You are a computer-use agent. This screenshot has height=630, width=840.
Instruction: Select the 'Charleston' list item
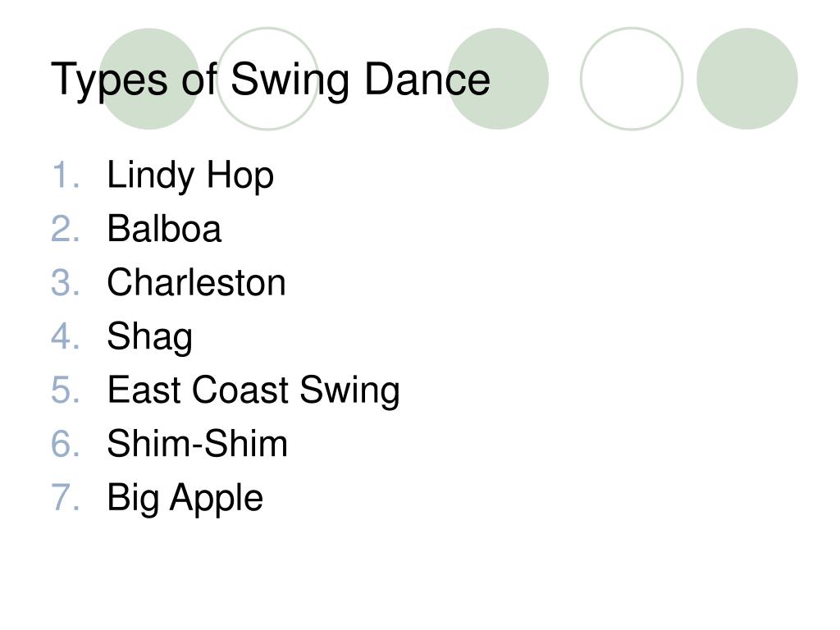tap(196, 282)
